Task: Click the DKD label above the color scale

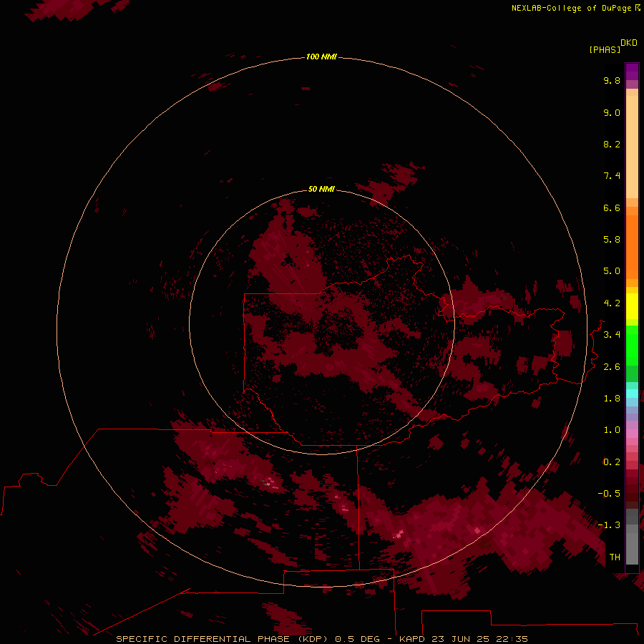Action: [629, 43]
